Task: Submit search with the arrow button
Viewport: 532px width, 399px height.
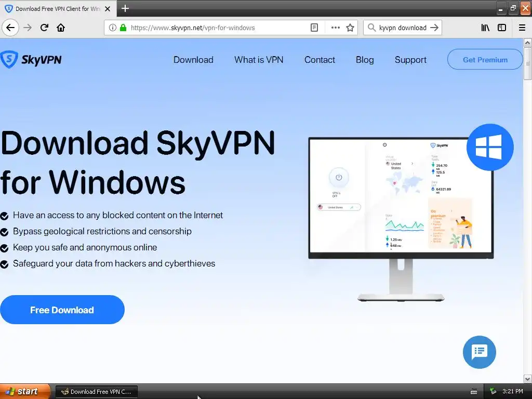Action: pyautogui.click(x=434, y=28)
